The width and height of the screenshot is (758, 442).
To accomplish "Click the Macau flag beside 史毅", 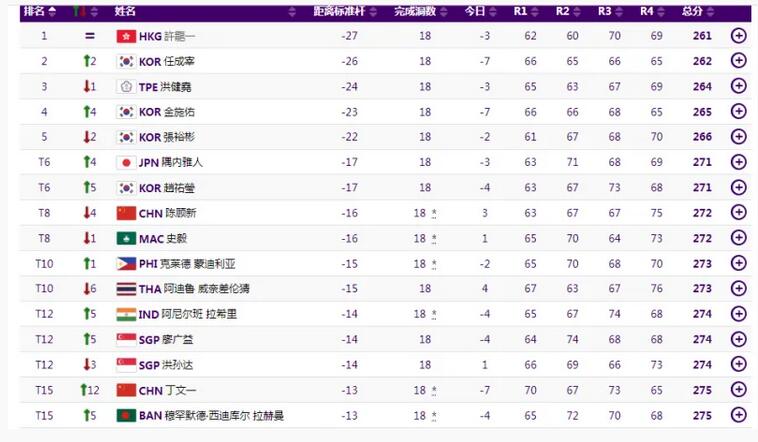I will (126, 238).
